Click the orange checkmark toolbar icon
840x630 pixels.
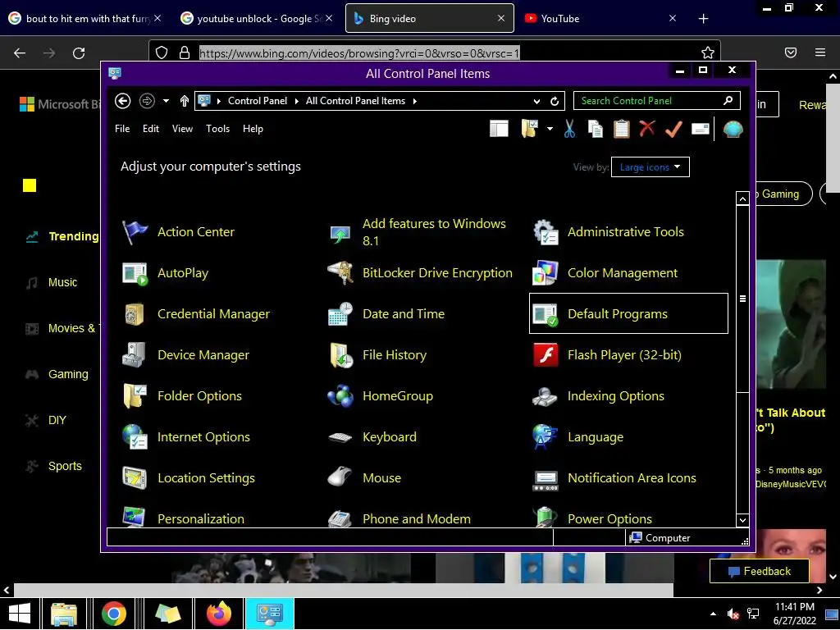[x=674, y=129]
